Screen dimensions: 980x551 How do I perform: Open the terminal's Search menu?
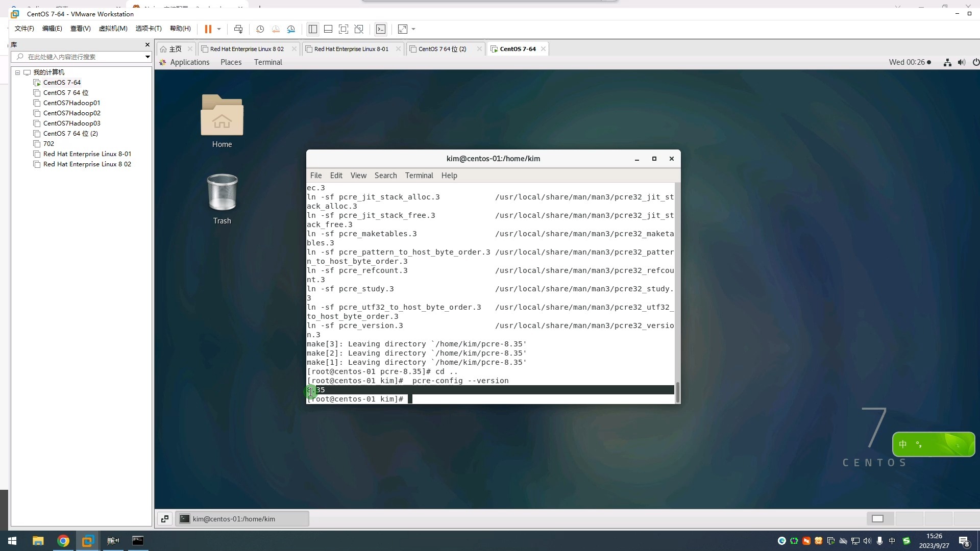click(x=385, y=176)
